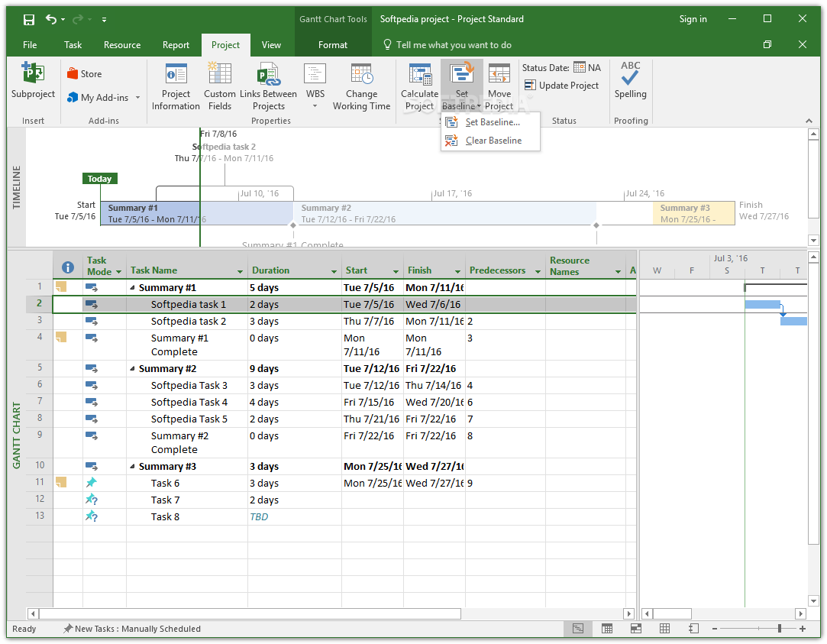Click Move Project icon
This screenshot has width=827, height=644.
point(499,74)
